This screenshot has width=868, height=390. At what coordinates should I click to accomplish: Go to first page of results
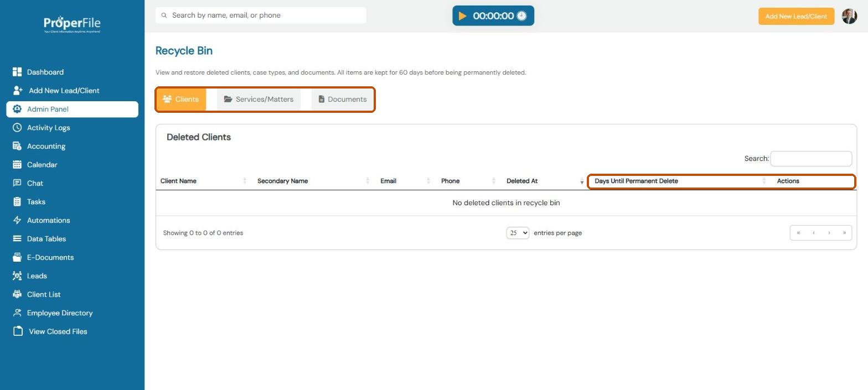coord(798,233)
